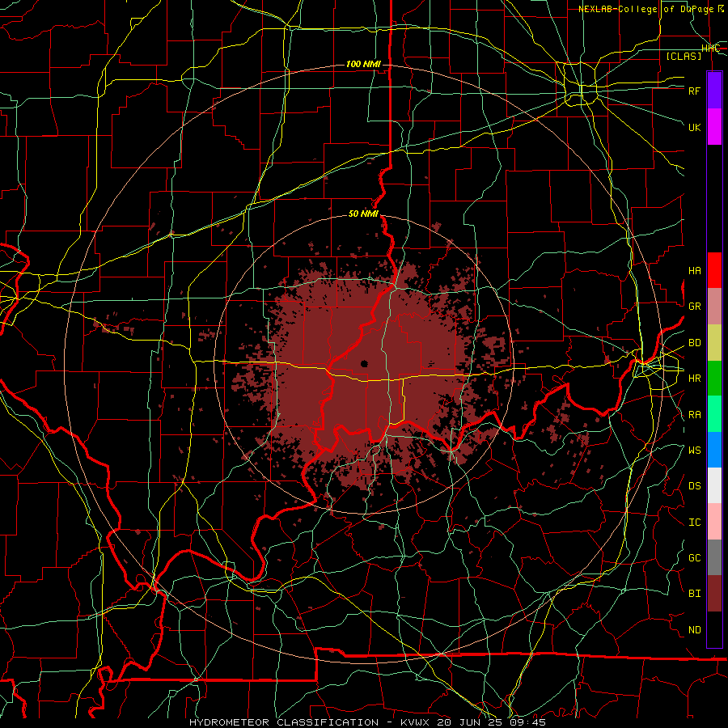Click the WS blue legend color swatch

pyautogui.click(x=714, y=450)
